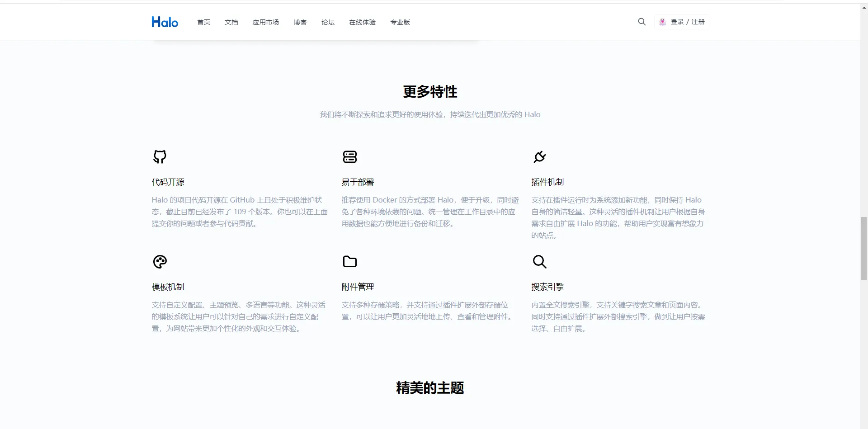Click the folder icon above 附件管理
The width and height of the screenshot is (868, 429).
(x=350, y=262)
